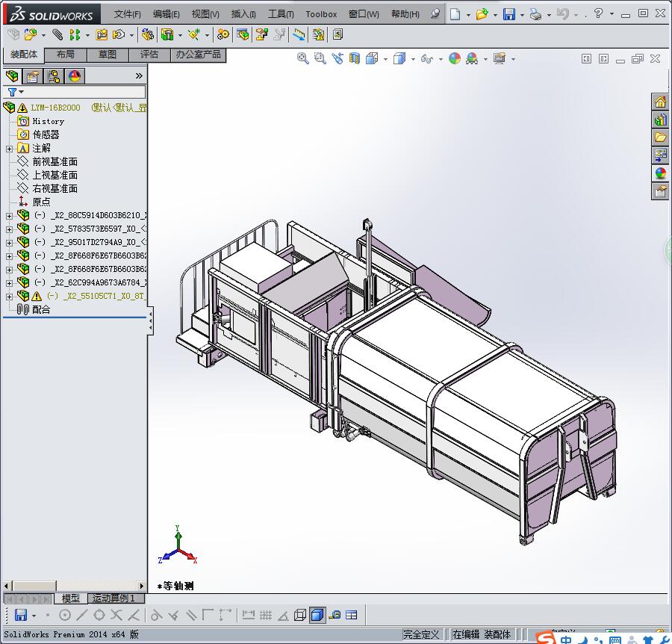Switch to the ConfigurationManager tab icon
Image resolution: width=672 pixels, height=644 pixels.
point(54,76)
